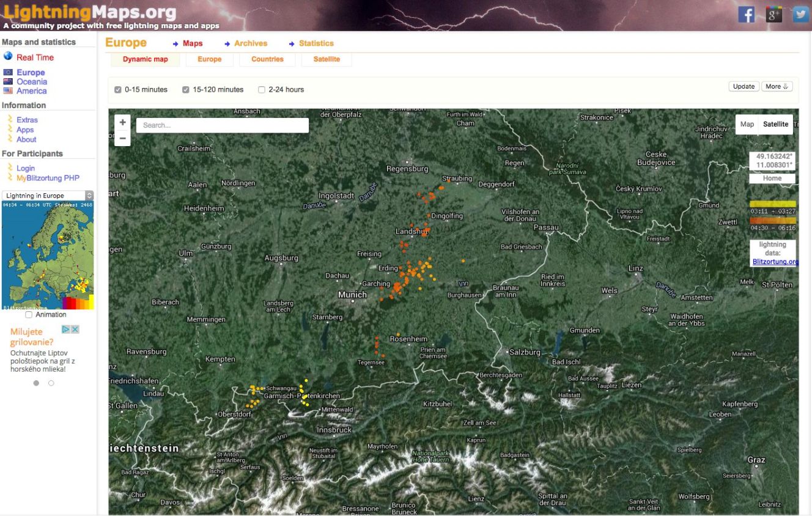Click the blue arrow before Archives
Image resolution: width=812 pixels, height=516 pixels.
[x=227, y=44]
